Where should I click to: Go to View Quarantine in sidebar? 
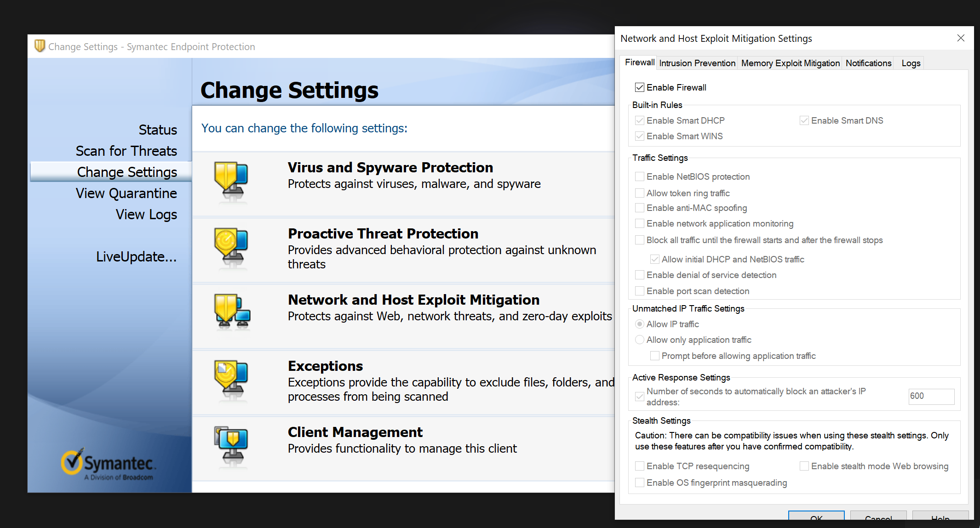point(126,193)
